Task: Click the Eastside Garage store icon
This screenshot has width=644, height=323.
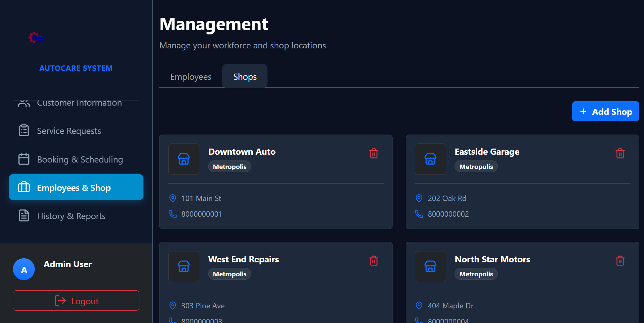Action: point(430,159)
